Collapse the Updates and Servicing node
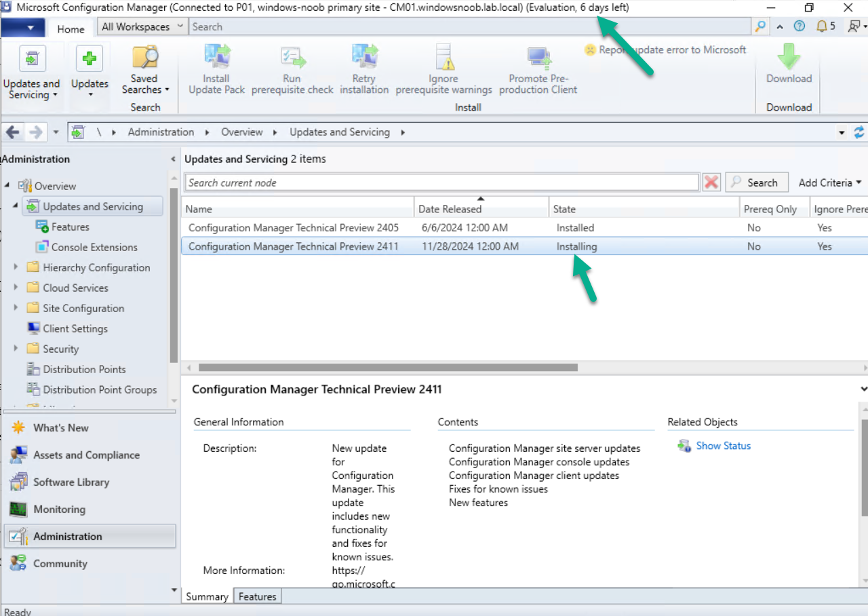The width and height of the screenshot is (868, 616). [16, 206]
